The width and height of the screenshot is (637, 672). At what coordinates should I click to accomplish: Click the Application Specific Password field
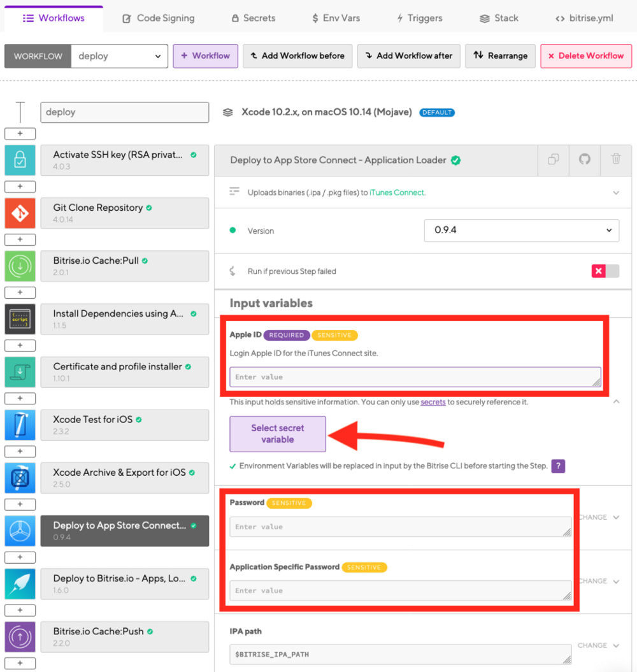click(401, 590)
